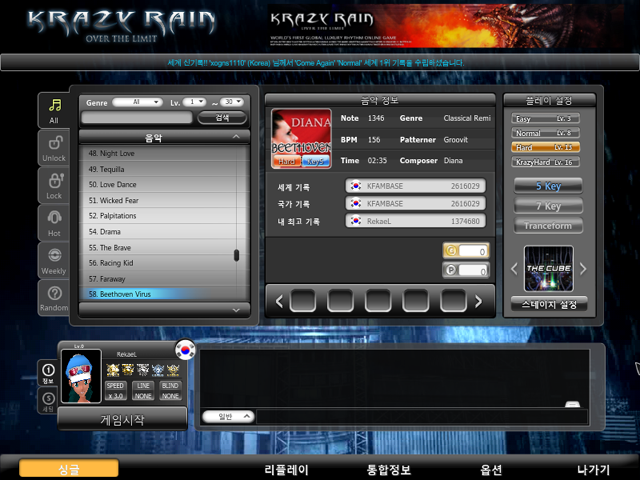The image size is (640, 480).
Task: Click the music search text field
Action: click(137, 118)
